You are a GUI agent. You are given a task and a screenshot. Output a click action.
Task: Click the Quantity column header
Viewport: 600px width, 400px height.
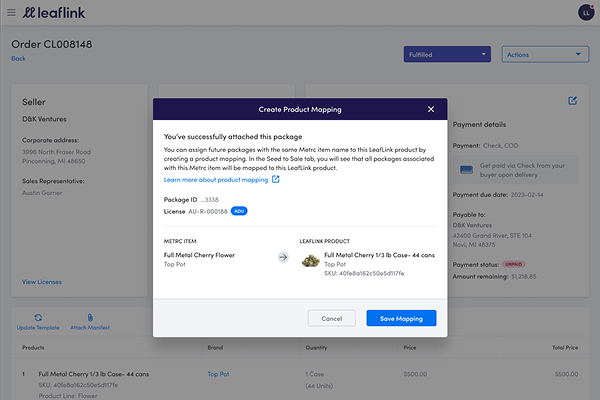tap(316, 348)
